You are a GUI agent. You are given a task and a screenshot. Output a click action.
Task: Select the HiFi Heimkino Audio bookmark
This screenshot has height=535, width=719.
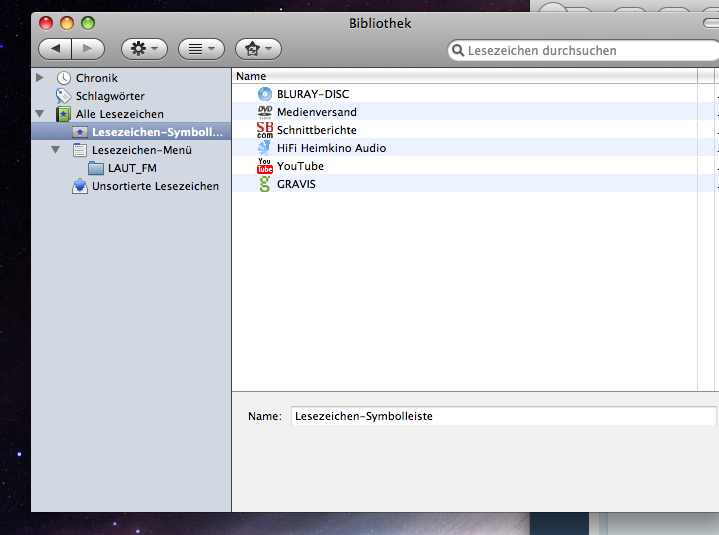point(465,148)
